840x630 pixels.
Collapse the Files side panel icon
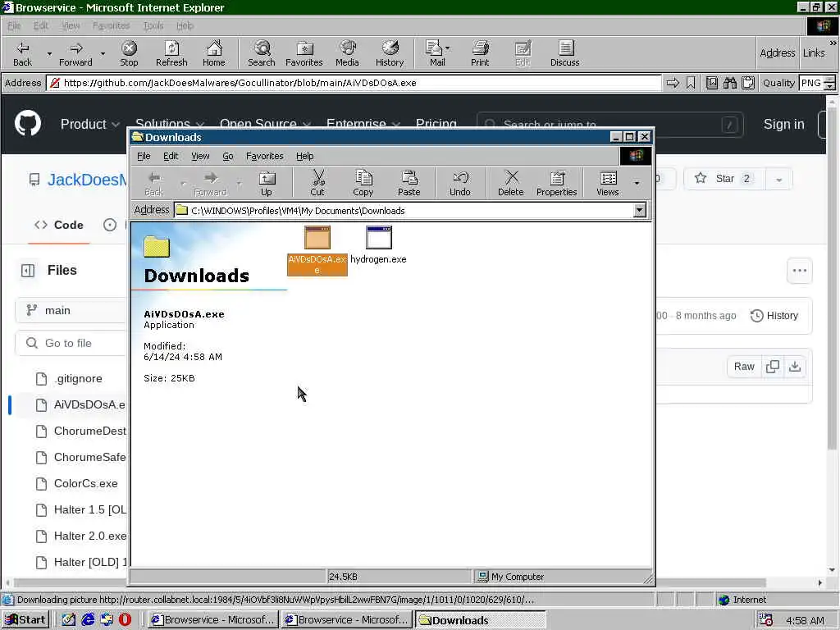27,271
